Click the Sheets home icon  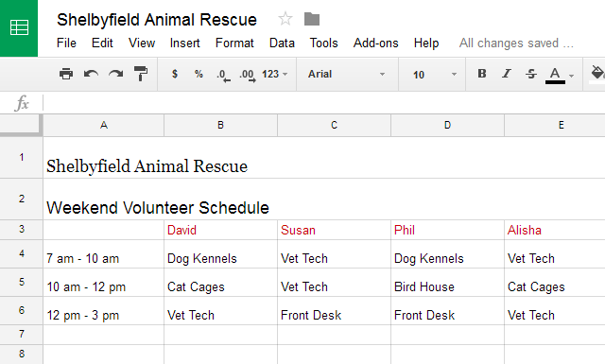coord(19,28)
